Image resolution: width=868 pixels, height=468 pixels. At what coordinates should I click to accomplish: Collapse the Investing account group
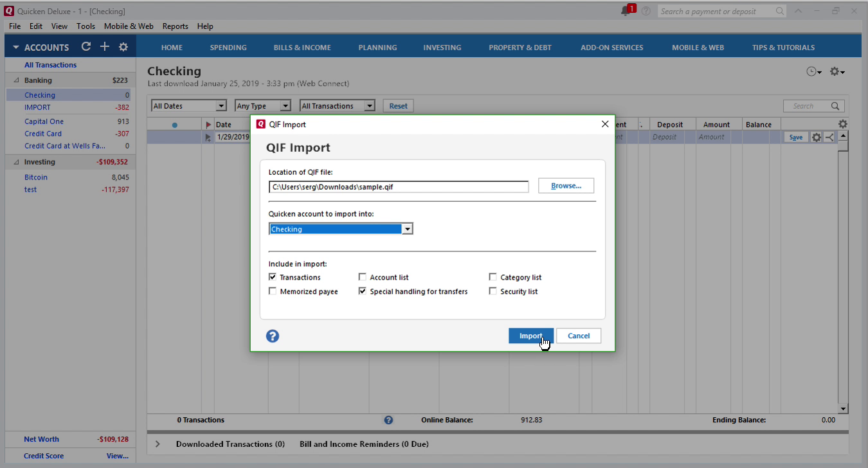16,162
